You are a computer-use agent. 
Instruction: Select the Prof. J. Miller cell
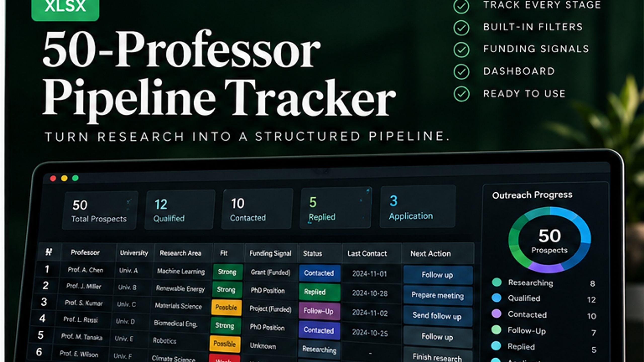click(84, 286)
